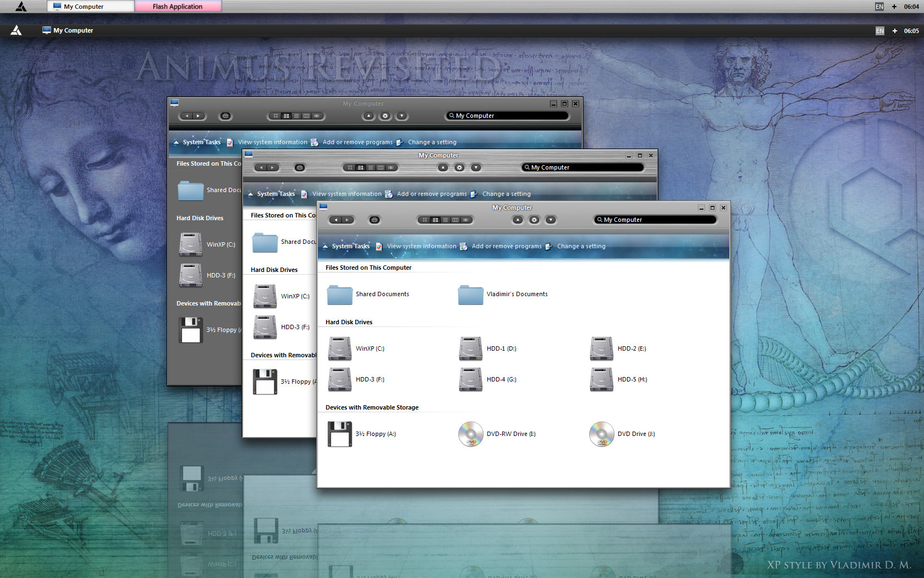Click My Computer on the second dark bar

pos(68,30)
